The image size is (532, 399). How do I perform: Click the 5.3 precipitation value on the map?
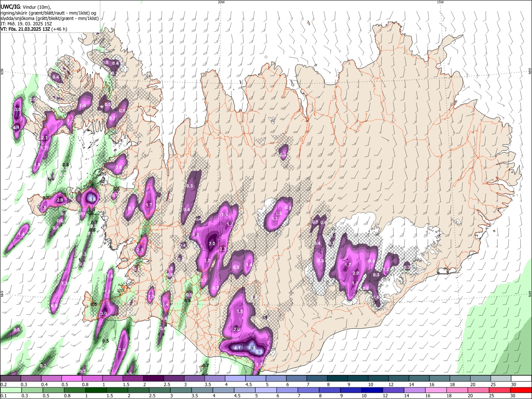(259, 352)
